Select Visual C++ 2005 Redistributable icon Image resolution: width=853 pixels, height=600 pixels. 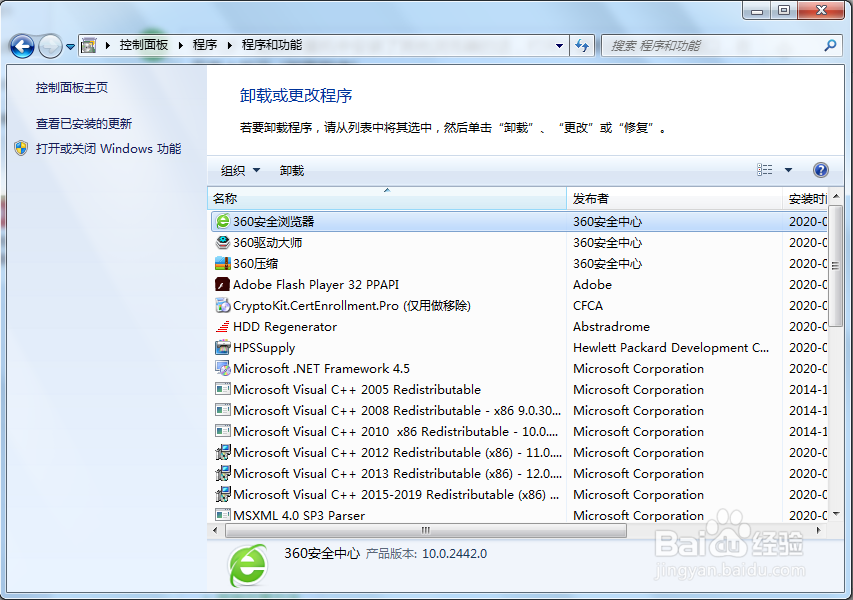point(222,389)
